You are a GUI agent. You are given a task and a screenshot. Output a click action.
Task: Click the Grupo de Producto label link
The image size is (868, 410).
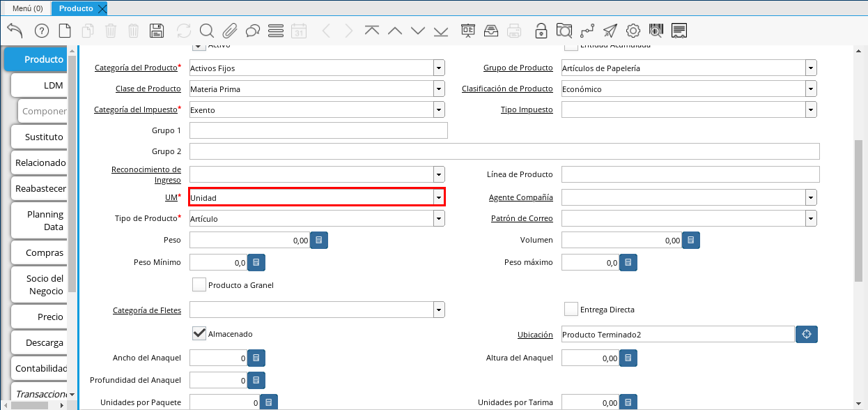pyautogui.click(x=518, y=68)
